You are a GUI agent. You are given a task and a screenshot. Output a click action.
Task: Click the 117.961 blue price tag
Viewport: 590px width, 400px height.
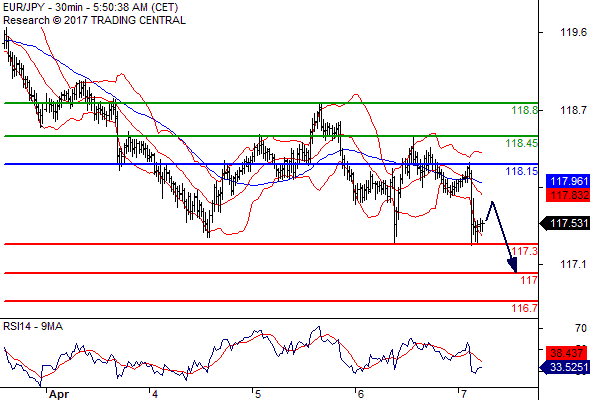tap(568, 181)
